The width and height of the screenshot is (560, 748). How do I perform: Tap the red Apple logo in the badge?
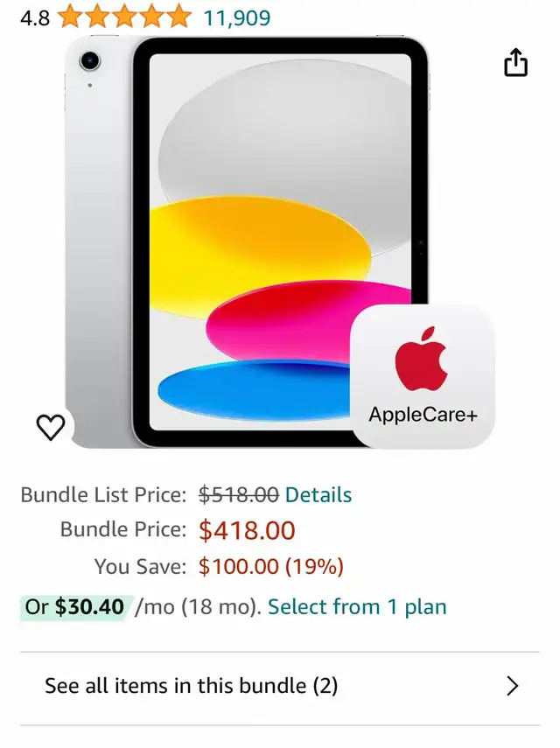(421, 359)
